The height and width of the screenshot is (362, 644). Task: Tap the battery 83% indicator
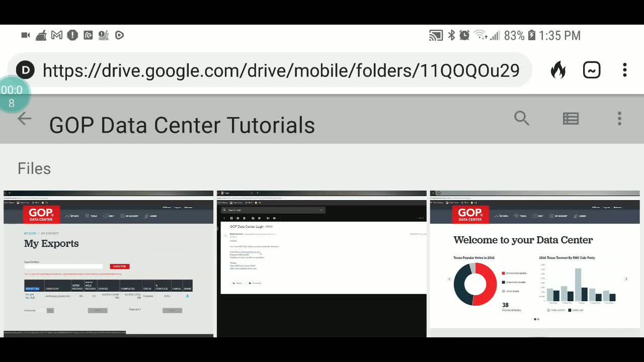[x=519, y=36]
